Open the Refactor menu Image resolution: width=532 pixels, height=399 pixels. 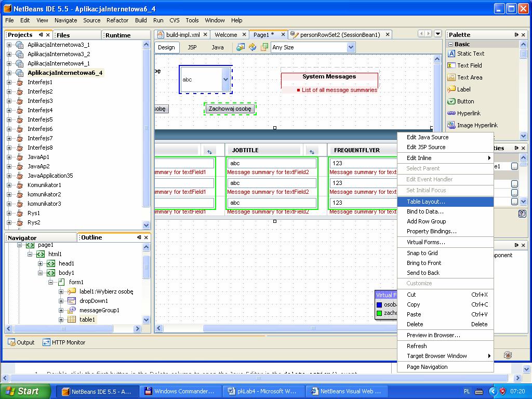click(x=117, y=20)
